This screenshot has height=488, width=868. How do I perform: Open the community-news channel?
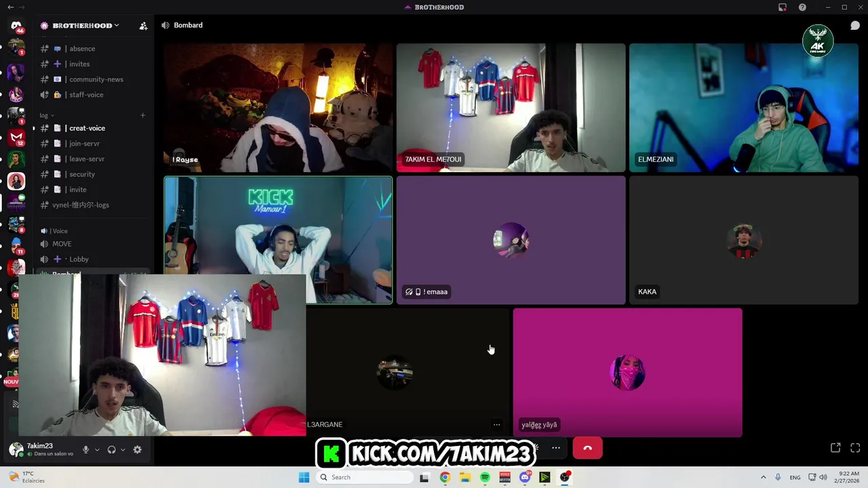click(x=93, y=79)
